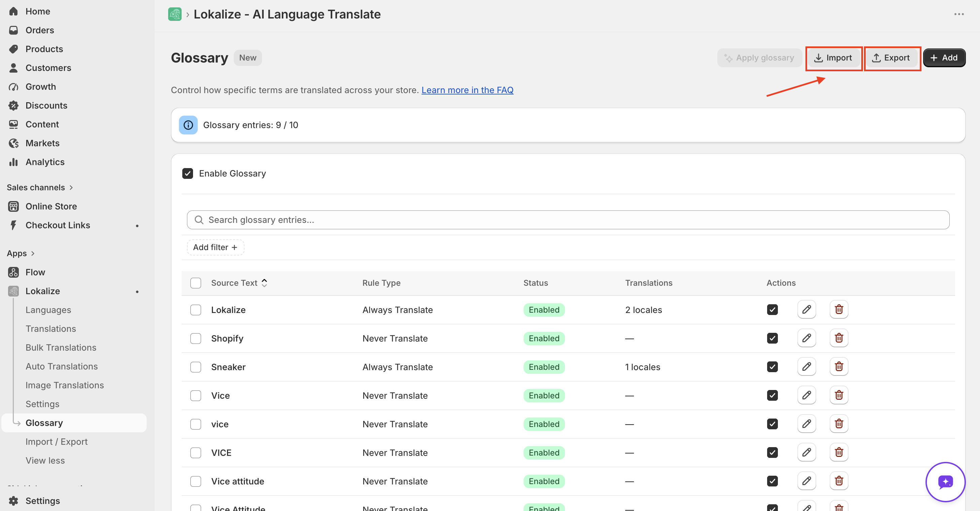This screenshot has height=511, width=980.
Task: Click the Add glossary entry button
Action: [944, 58]
